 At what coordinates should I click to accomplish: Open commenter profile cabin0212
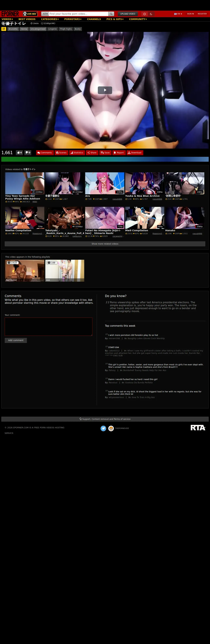114,351
